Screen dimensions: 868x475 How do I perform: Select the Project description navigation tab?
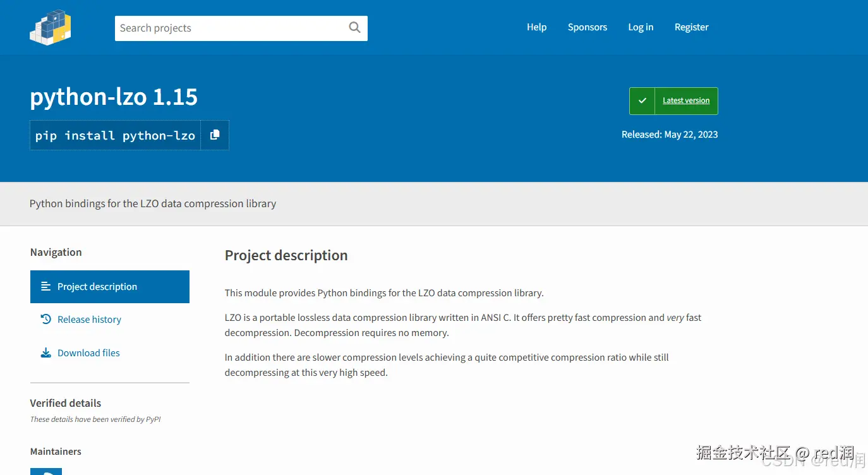pyautogui.click(x=110, y=287)
